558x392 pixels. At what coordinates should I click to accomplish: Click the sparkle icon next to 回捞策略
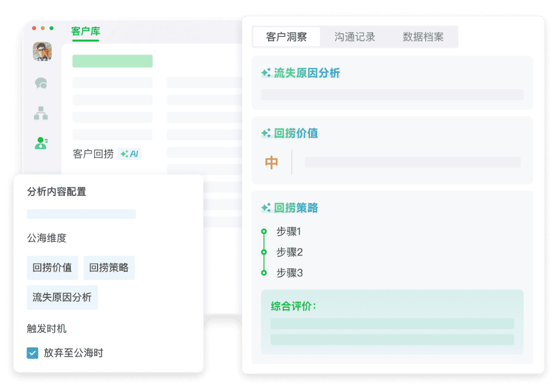point(266,207)
